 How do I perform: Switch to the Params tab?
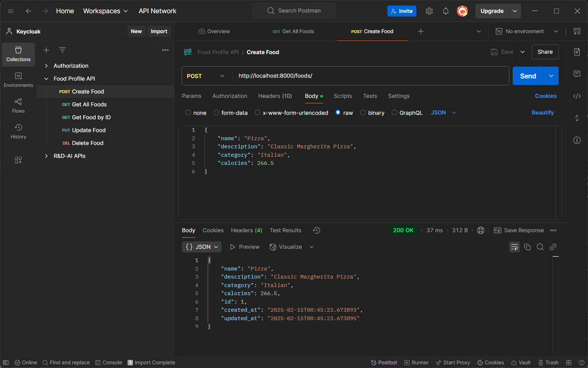pos(191,96)
